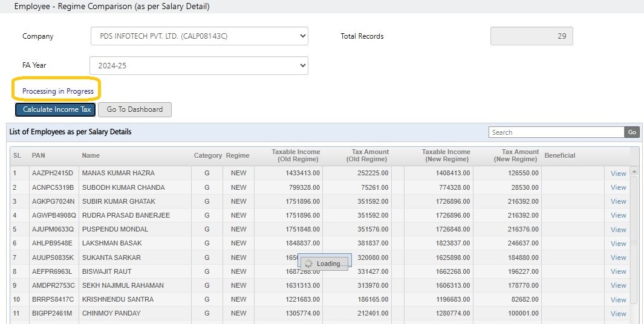Open View link for LAKSHMAN BASAK
Screen dimensions: 644x324
pos(618,244)
